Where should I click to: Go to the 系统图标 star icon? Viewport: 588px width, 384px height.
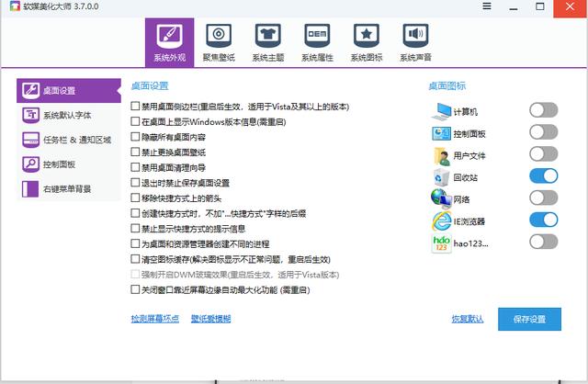click(x=367, y=36)
